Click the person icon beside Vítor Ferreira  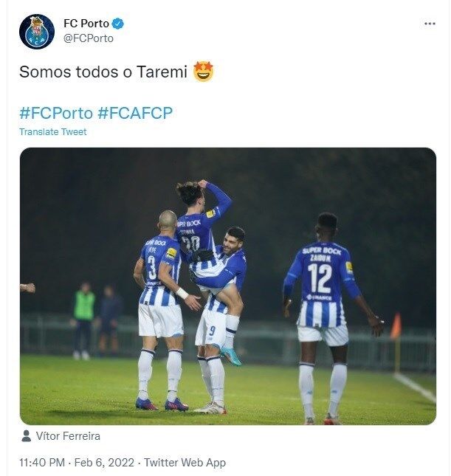tap(27, 436)
